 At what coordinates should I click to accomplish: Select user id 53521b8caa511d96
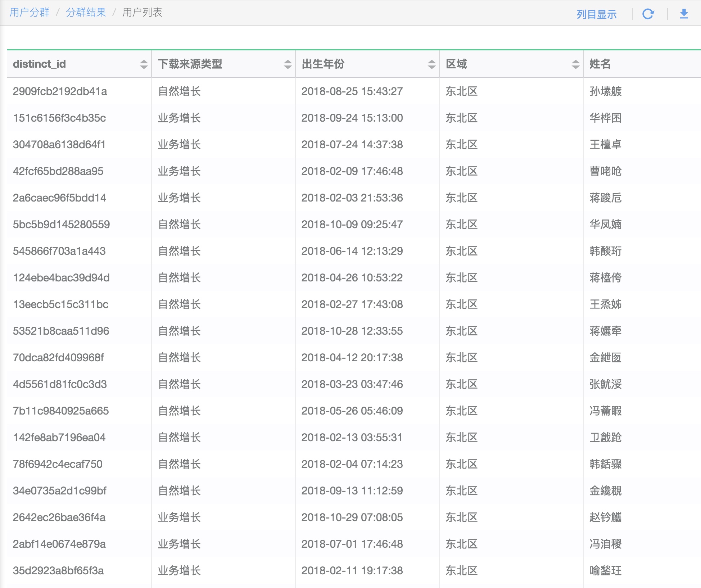point(61,331)
